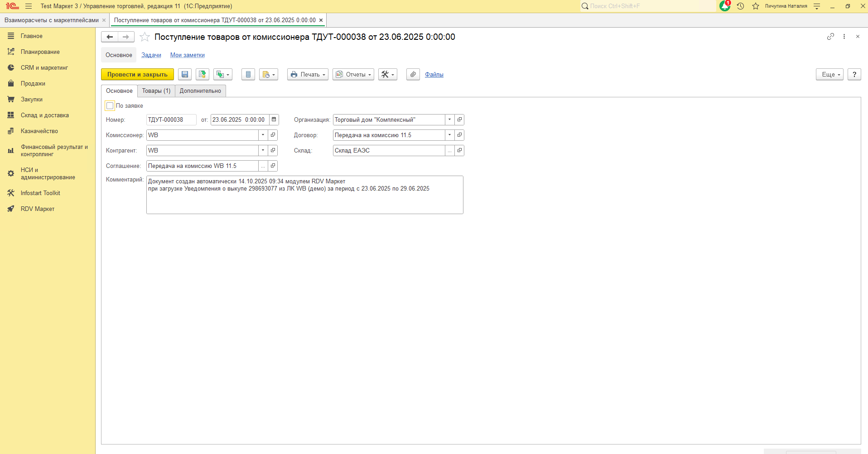Switch to Взаиморасчеты с маркетплейсами tab
868x454 pixels.
(52, 20)
